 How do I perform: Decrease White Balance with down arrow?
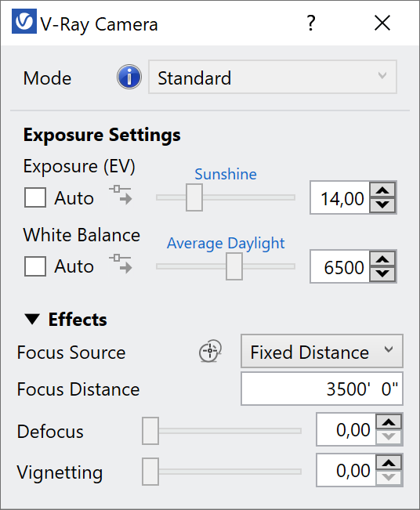[x=382, y=274]
